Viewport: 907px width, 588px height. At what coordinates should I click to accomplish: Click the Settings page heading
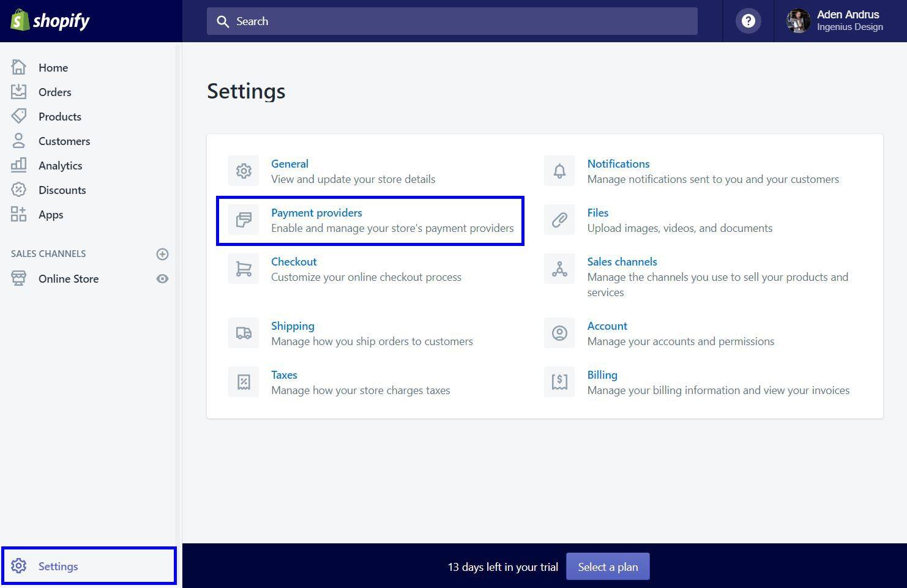click(x=246, y=91)
